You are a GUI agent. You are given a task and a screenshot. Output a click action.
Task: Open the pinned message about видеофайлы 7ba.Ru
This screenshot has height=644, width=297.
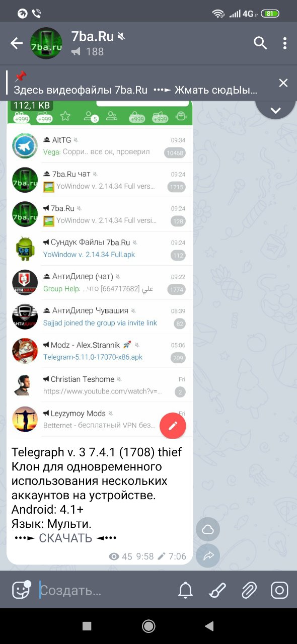136,83
